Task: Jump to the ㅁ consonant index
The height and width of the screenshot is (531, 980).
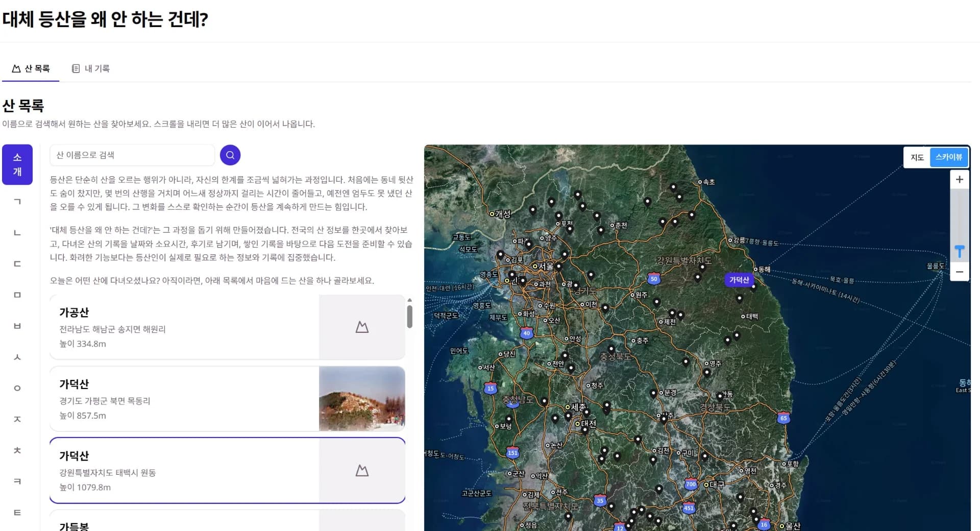Action: [x=17, y=295]
